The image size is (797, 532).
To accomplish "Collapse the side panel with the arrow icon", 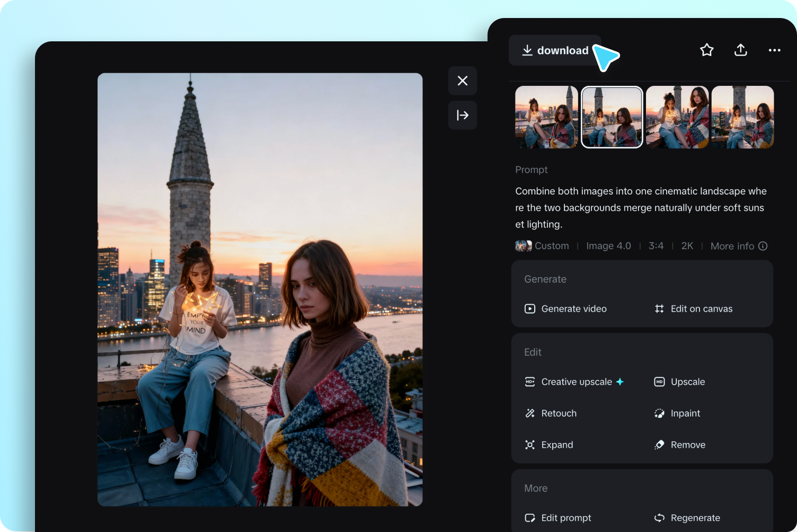I will [463, 115].
